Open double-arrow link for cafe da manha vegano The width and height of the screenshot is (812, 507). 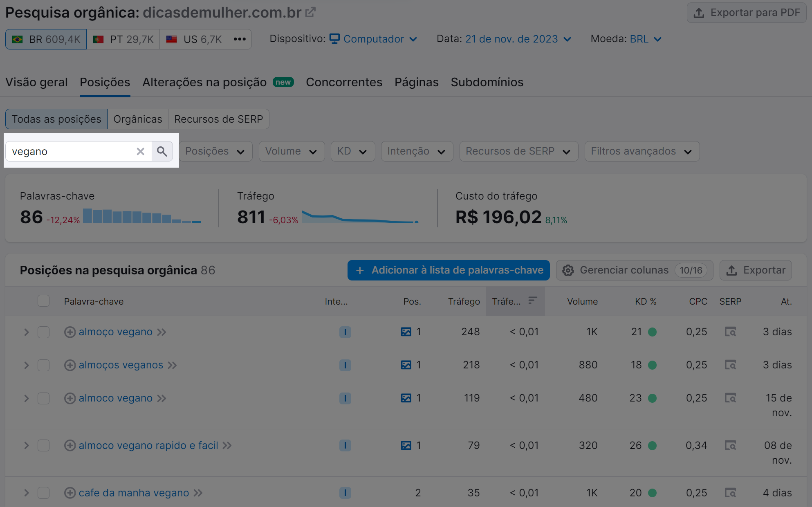[x=198, y=493]
